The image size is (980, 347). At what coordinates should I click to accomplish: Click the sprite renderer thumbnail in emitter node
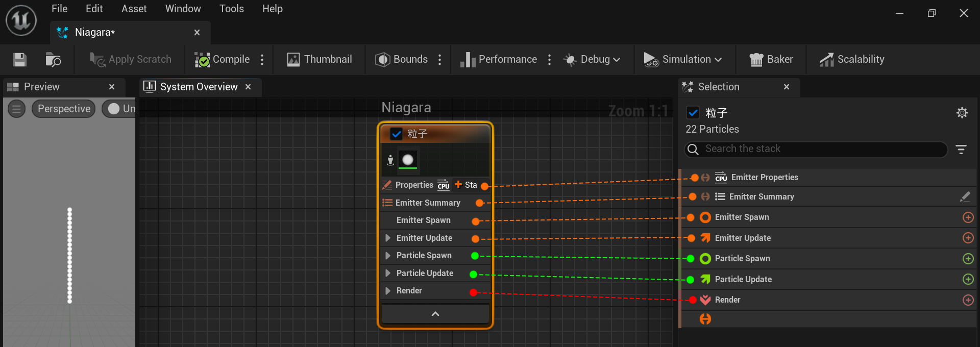pyautogui.click(x=408, y=160)
